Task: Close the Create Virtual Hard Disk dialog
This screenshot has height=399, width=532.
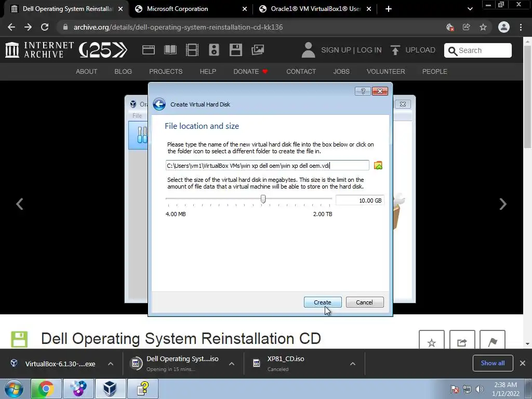Action: click(x=380, y=91)
